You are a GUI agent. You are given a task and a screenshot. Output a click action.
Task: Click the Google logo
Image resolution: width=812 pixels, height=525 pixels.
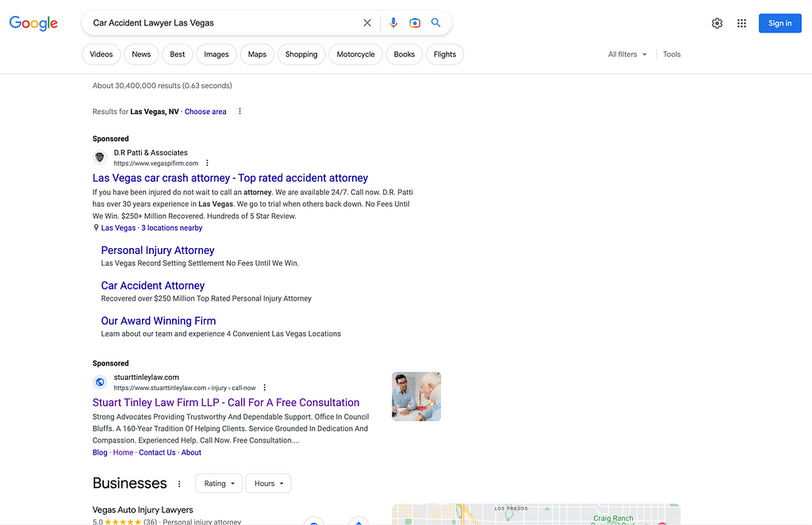coord(33,23)
